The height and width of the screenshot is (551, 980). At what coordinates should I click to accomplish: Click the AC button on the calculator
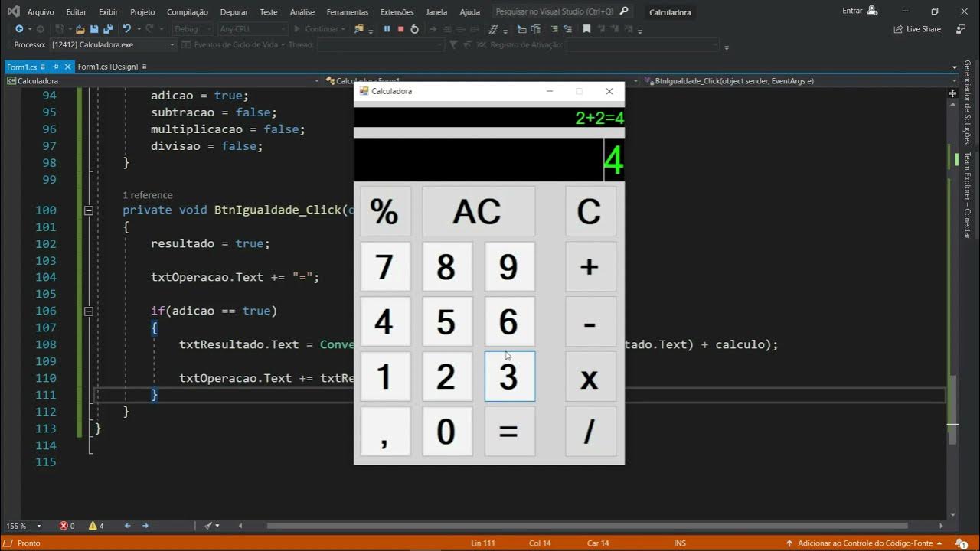478,211
